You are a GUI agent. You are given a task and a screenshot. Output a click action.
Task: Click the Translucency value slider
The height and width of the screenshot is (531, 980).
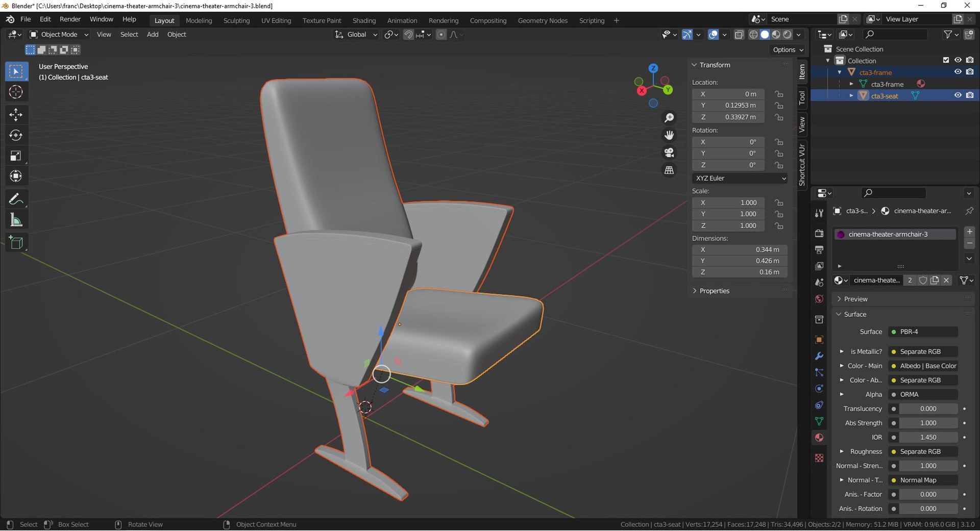pyautogui.click(x=928, y=409)
